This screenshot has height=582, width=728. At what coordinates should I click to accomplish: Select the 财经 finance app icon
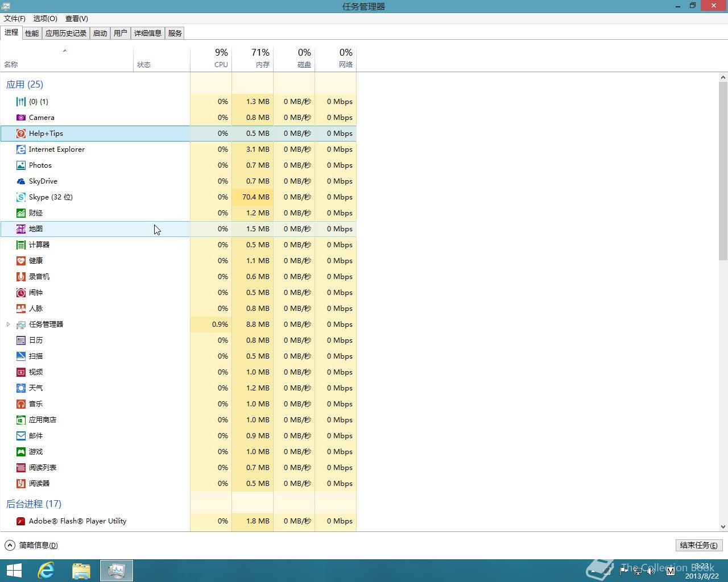21,213
